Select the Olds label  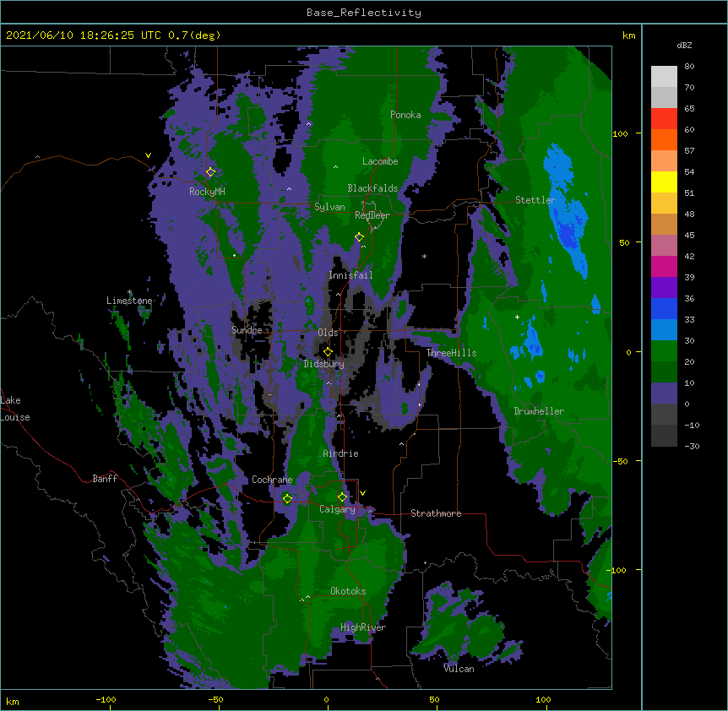coord(328,333)
